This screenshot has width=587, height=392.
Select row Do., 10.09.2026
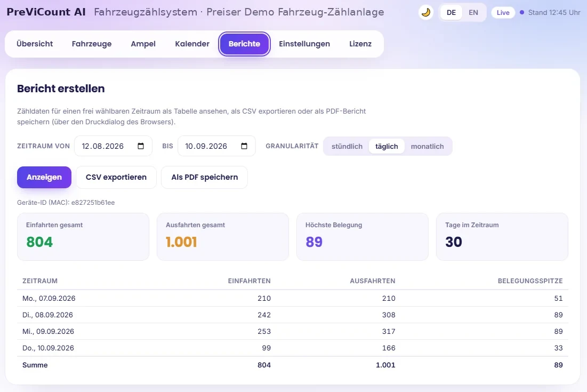(x=292, y=348)
